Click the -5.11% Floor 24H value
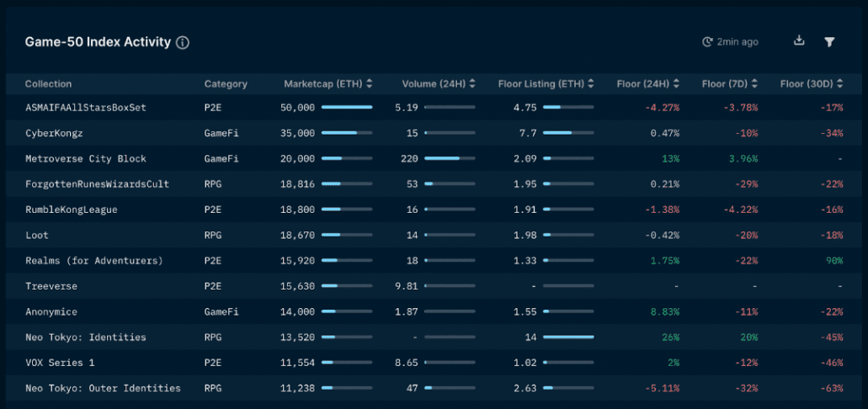 tap(662, 388)
